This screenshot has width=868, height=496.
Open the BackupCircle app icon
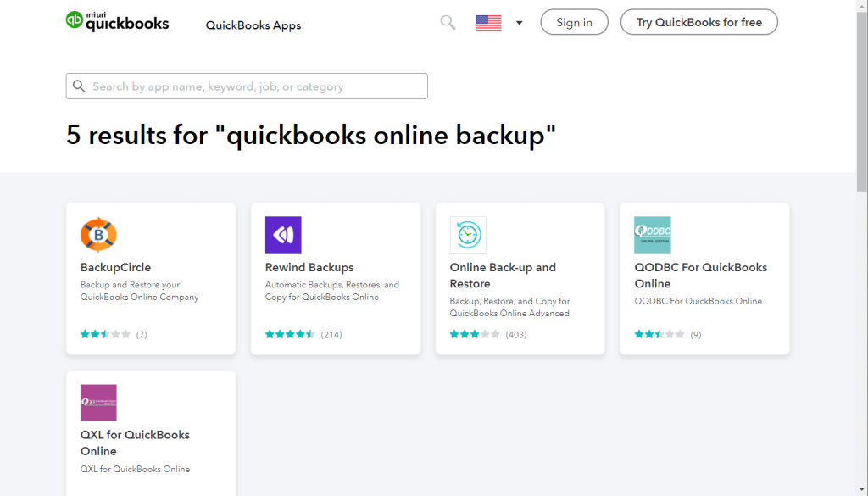coord(98,235)
